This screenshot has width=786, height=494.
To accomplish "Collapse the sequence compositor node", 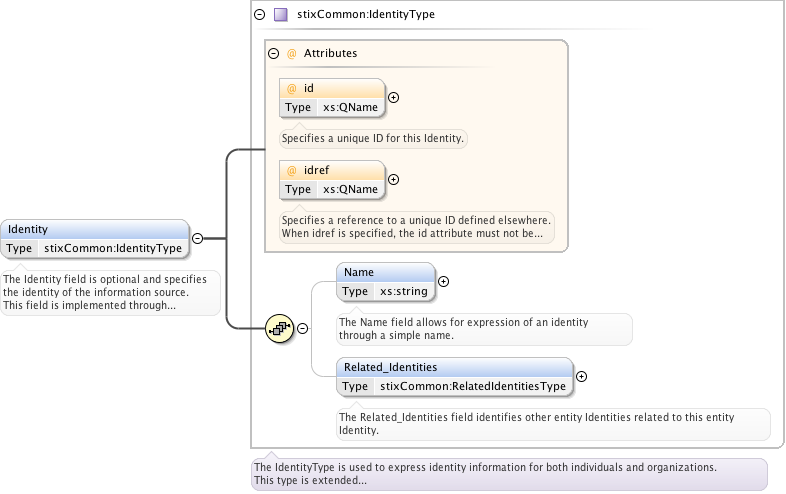I will (302, 328).
